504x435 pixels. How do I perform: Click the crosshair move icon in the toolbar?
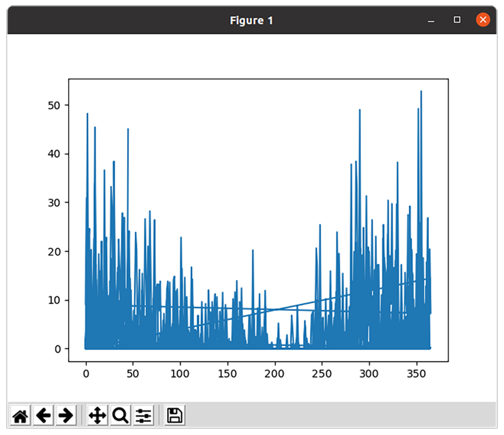coord(98,415)
